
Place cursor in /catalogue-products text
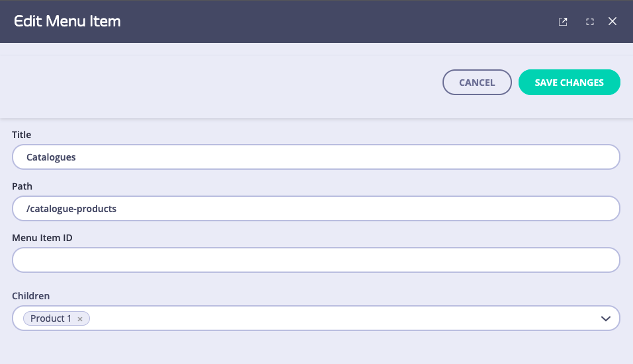click(71, 209)
